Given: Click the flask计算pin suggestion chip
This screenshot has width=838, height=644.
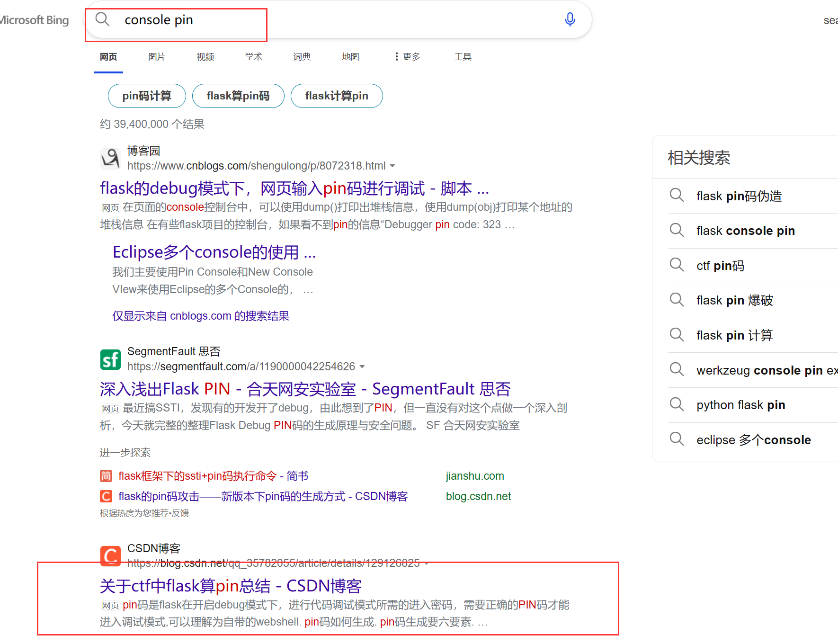Looking at the screenshot, I should pyautogui.click(x=337, y=96).
